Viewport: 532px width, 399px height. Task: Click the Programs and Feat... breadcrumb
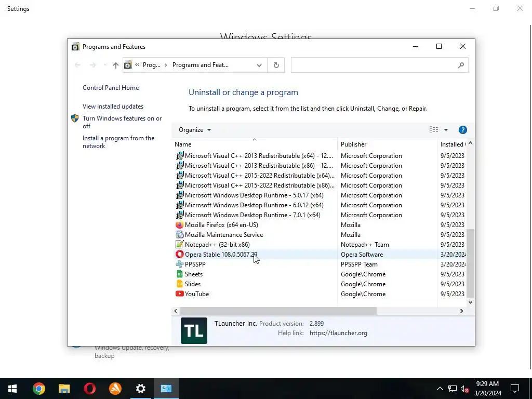[x=200, y=65]
